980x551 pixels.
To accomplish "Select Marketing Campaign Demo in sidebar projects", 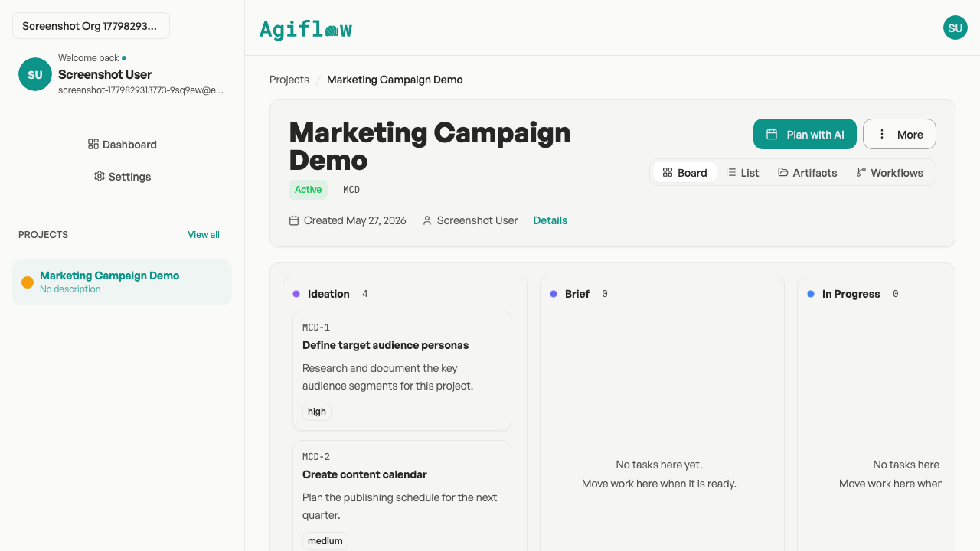I will point(122,282).
